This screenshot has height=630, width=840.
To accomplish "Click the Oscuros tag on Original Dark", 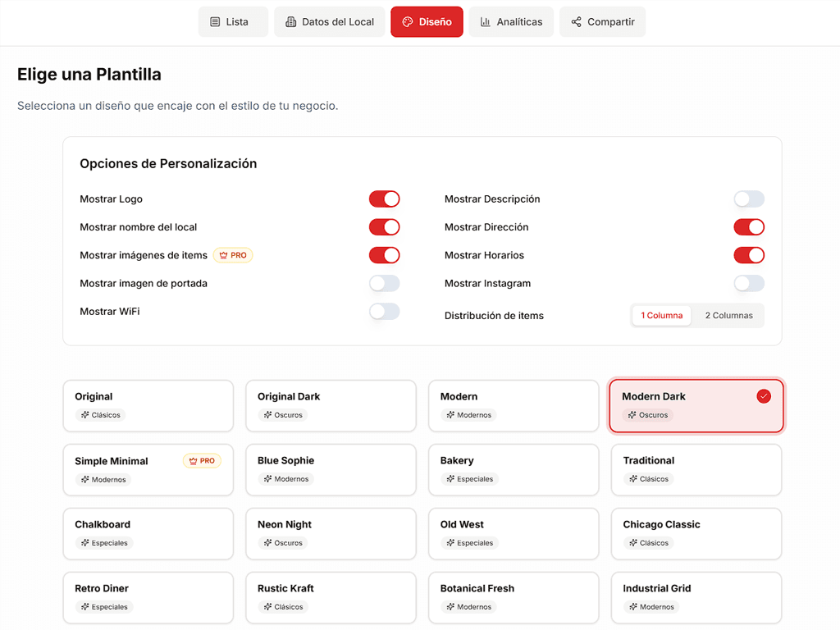I will [x=283, y=415].
